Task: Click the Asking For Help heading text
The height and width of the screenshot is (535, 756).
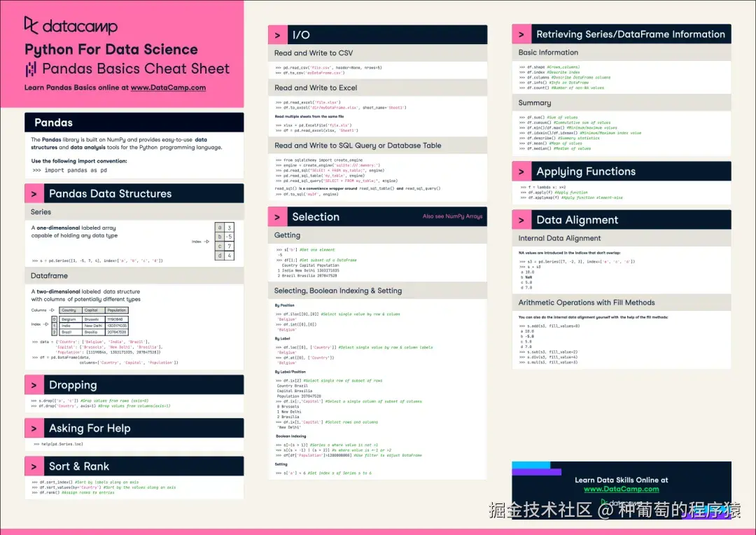Action: pyautogui.click(x=90, y=429)
